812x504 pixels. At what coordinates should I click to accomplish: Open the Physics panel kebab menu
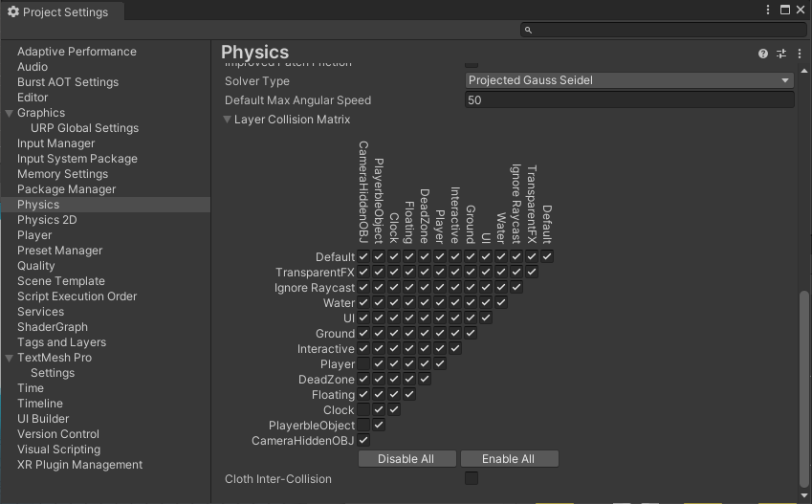(798, 55)
